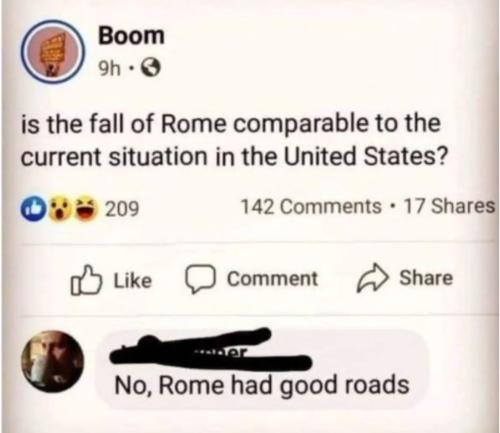The height and width of the screenshot is (433, 500).
Task: Open Boom's profile picture
Action: coord(52,51)
